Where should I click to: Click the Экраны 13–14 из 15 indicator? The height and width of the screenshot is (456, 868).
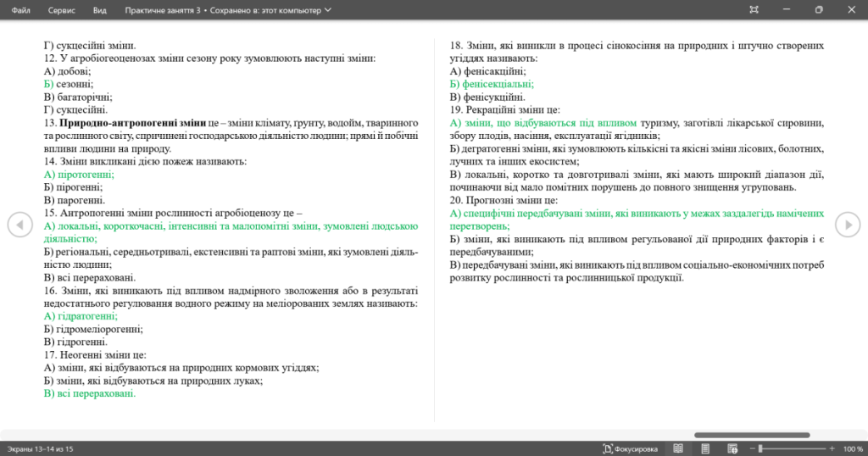[40, 449]
